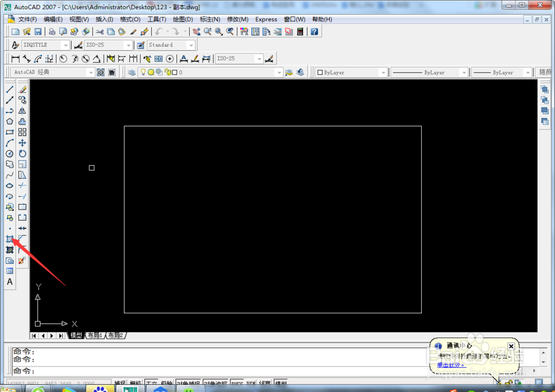Select the Mirror modify tool

tap(22, 111)
